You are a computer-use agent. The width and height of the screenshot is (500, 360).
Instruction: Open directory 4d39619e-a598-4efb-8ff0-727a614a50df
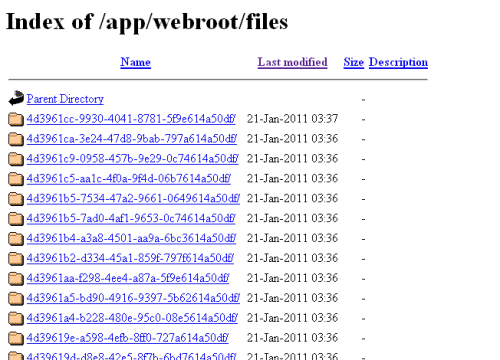[128, 338]
